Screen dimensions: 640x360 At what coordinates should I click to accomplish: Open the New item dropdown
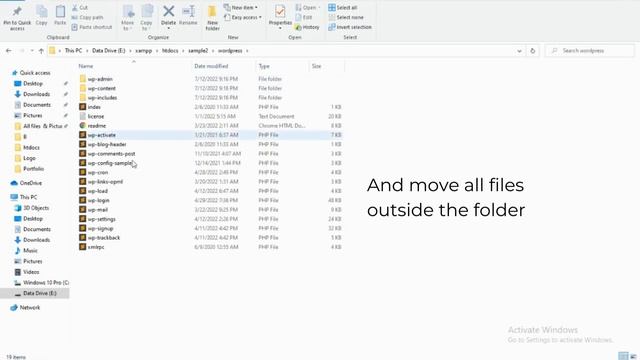click(241, 7)
